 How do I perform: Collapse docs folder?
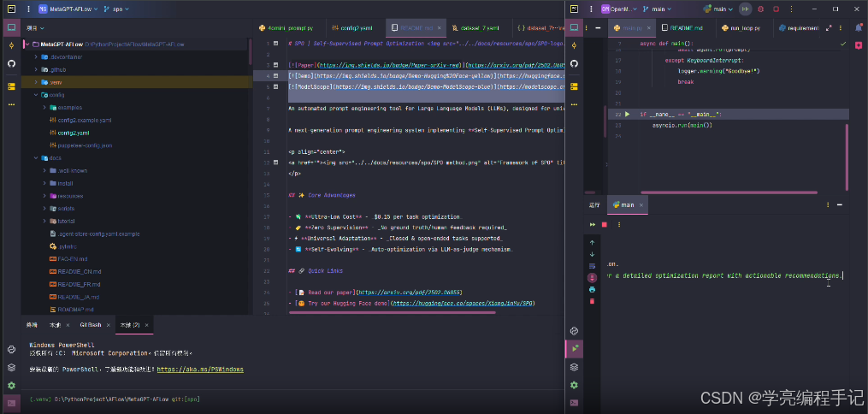36,157
